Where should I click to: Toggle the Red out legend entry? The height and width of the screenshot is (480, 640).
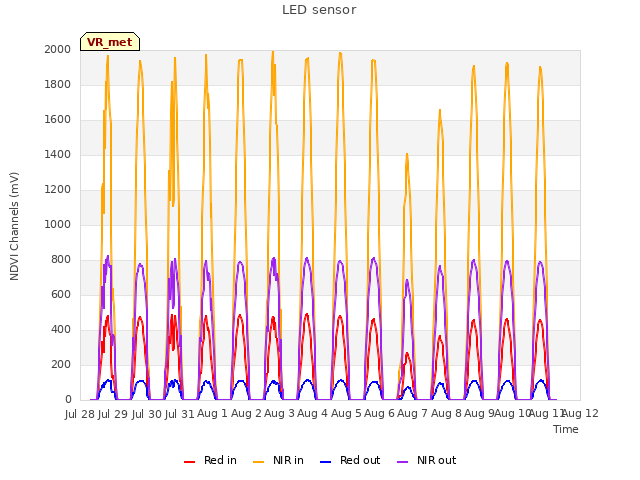pos(350,460)
